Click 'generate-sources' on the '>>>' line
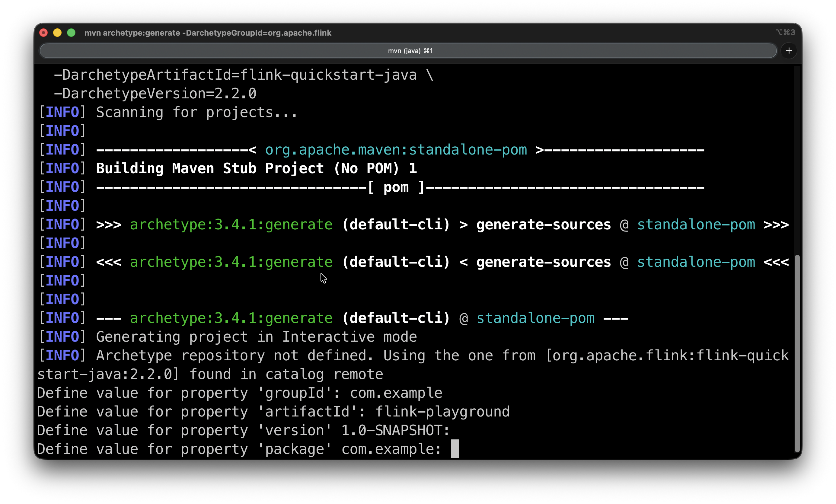Viewport: 836px width, 504px height. pyautogui.click(x=544, y=225)
